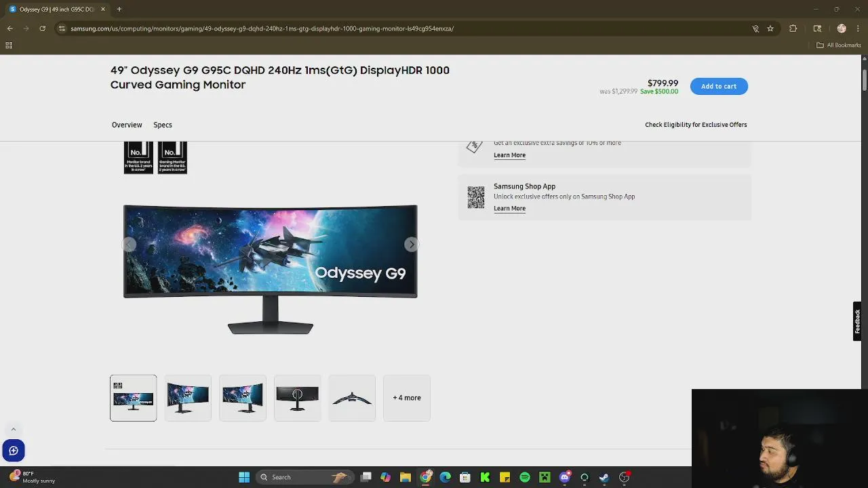Open the All Bookmarks folder
The height and width of the screenshot is (488, 868).
click(x=839, y=45)
